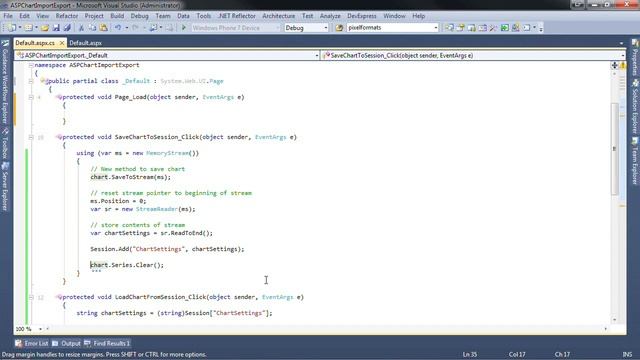Open the Error List panel tab
The image size is (640, 360).
coord(32,344)
